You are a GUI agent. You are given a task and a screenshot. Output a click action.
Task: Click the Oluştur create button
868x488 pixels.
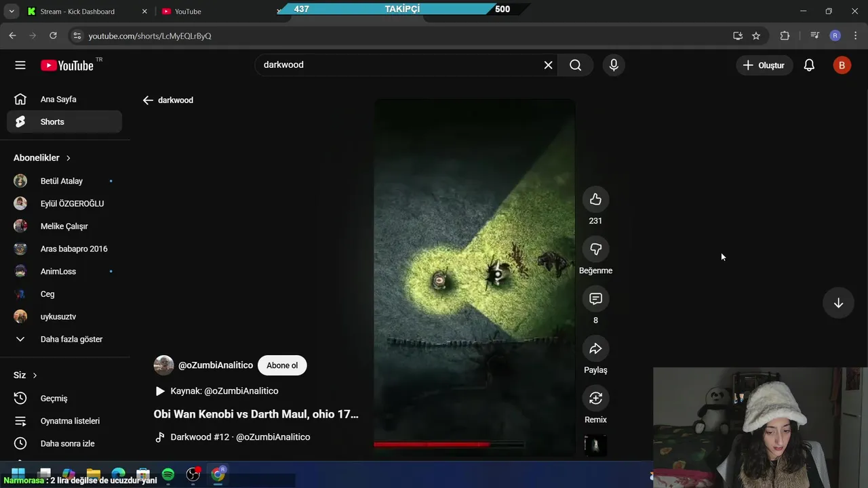[764, 65]
